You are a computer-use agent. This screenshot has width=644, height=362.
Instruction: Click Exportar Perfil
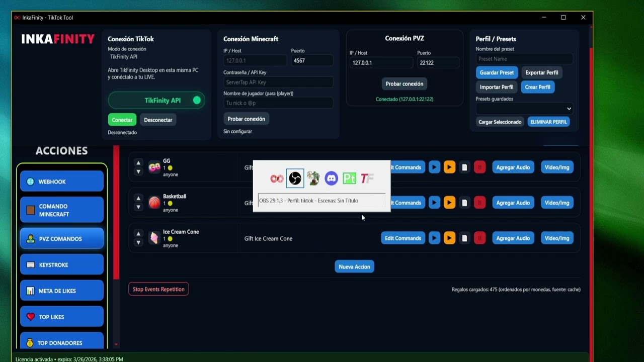[x=542, y=72]
